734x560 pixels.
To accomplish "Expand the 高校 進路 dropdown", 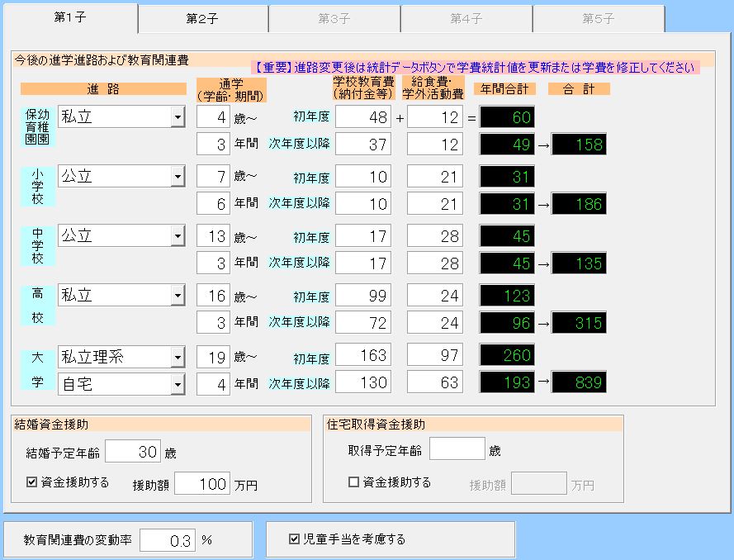I will (x=177, y=296).
